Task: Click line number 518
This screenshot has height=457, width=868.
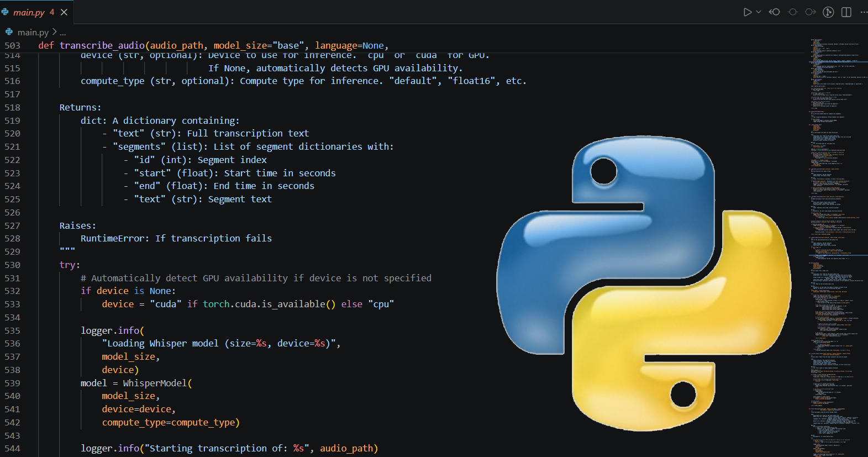Action: click(x=13, y=108)
